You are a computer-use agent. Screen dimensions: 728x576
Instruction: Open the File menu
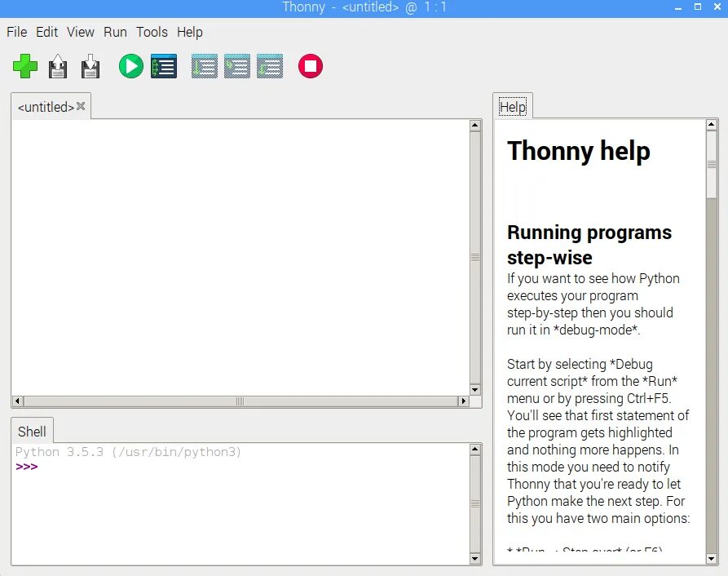(x=17, y=32)
